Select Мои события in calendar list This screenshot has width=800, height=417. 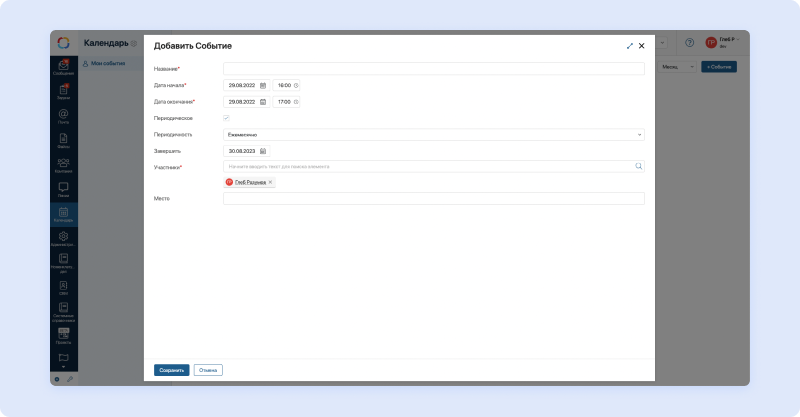tap(106, 64)
